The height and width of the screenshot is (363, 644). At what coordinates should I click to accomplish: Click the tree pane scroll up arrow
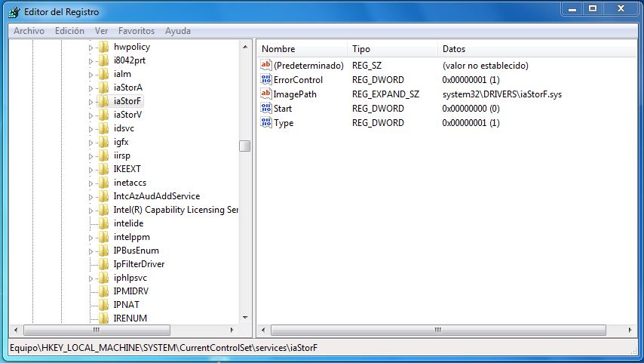point(245,47)
